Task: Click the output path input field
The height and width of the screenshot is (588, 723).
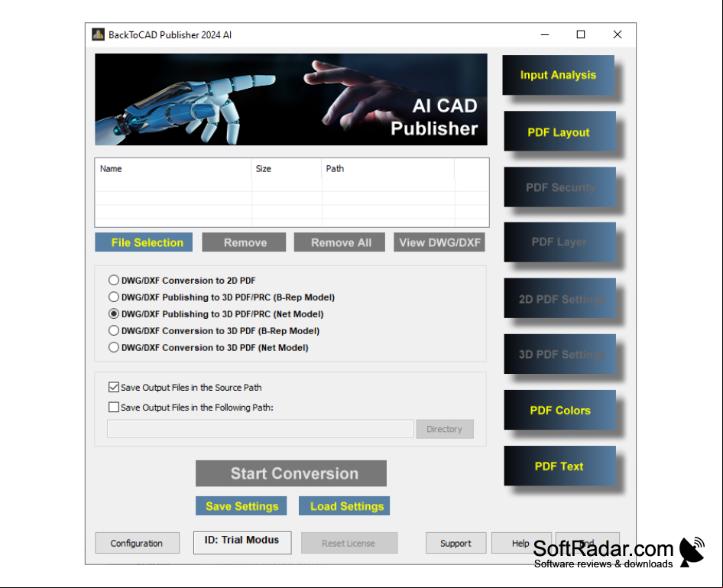Action: click(260, 428)
